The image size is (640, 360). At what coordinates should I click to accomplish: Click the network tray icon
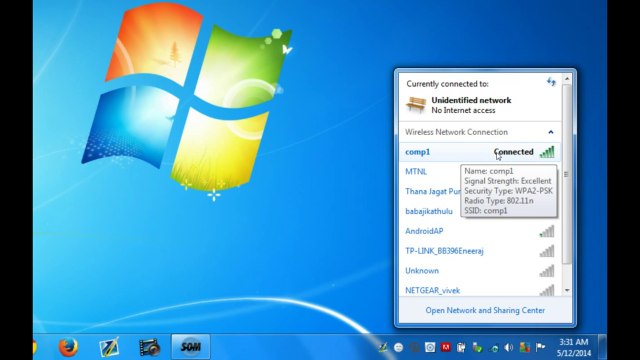[x=493, y=348]
